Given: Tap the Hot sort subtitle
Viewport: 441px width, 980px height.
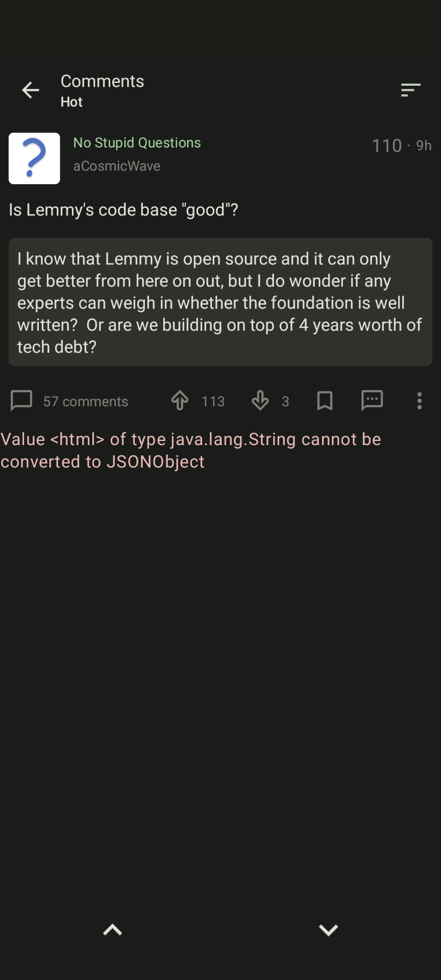Looking at the screenshot, I should click(71, 102).
